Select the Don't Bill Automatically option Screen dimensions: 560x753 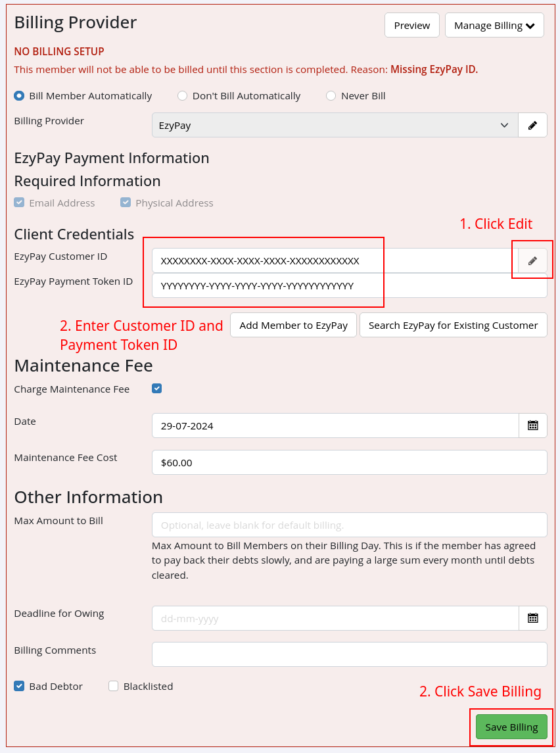coord(182,95)
